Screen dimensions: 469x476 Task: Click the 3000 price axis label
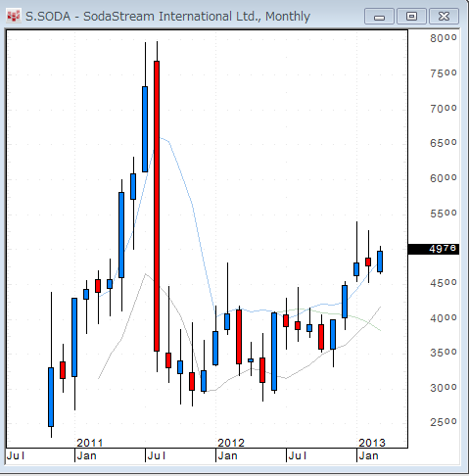(444, 388)
